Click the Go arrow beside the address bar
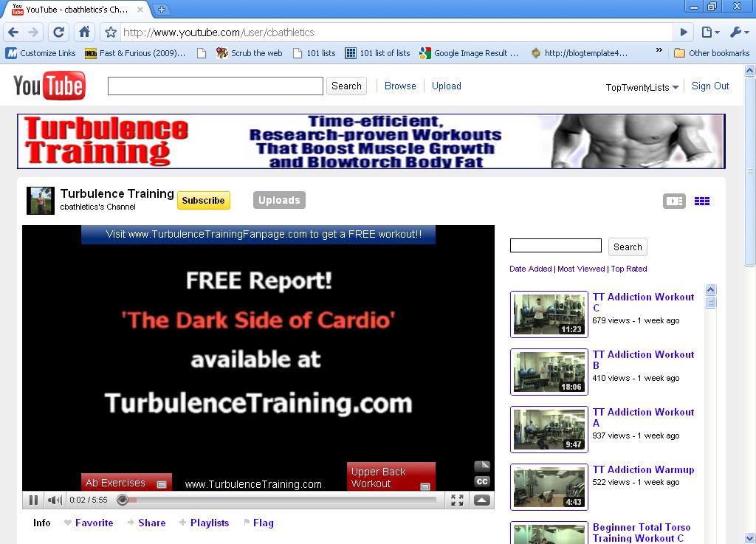The height and width of the screenshot is (544, 756). tap(684, 32)
